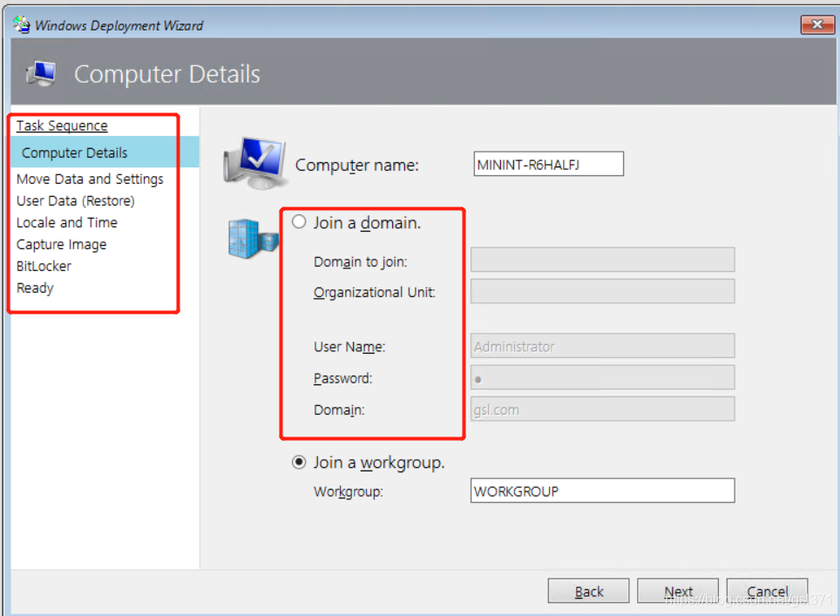Click the 'Workgroup:' label

(x=349, y=491)
